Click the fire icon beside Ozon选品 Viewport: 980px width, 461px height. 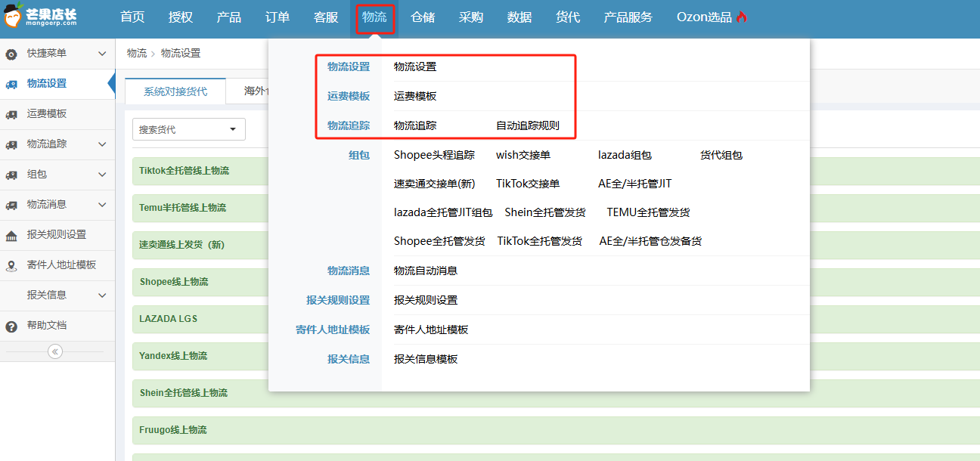coord(741,17)
